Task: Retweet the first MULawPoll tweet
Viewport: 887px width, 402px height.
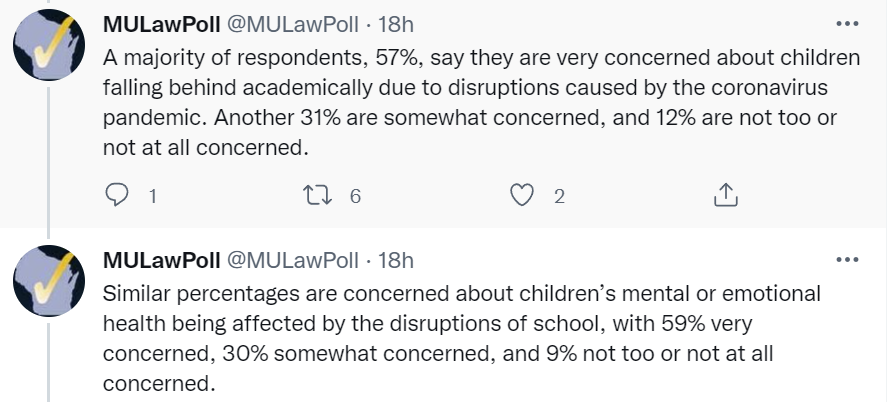Action: pyautogui.click(x=318, y=196)
